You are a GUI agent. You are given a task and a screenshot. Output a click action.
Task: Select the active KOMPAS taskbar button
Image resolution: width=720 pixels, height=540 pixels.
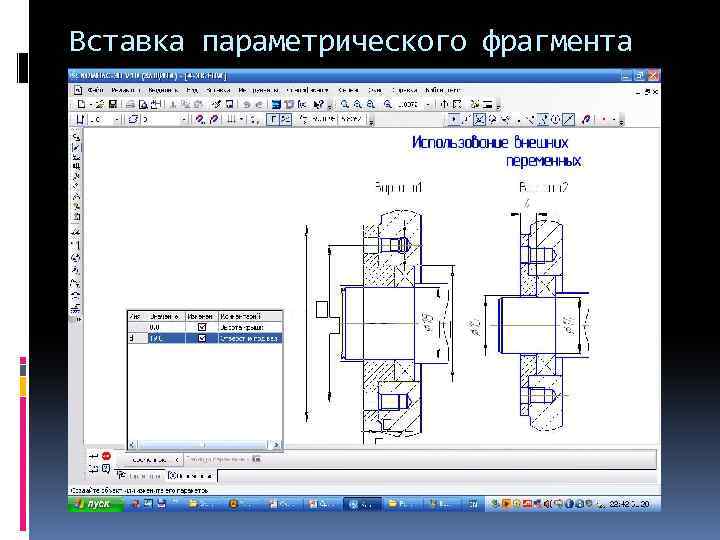click(x=362, y=504)
